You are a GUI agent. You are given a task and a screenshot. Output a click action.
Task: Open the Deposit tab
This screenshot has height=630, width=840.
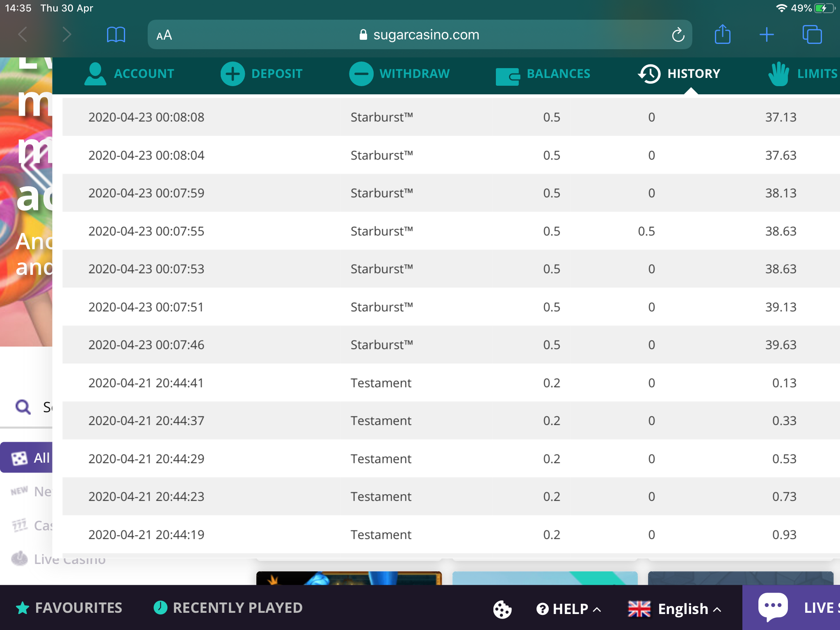262,74
